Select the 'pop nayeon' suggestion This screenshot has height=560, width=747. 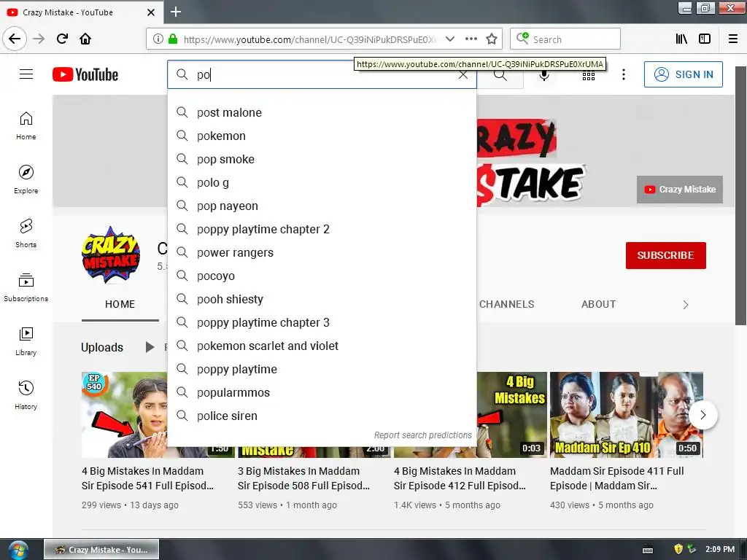click(322, 206)
